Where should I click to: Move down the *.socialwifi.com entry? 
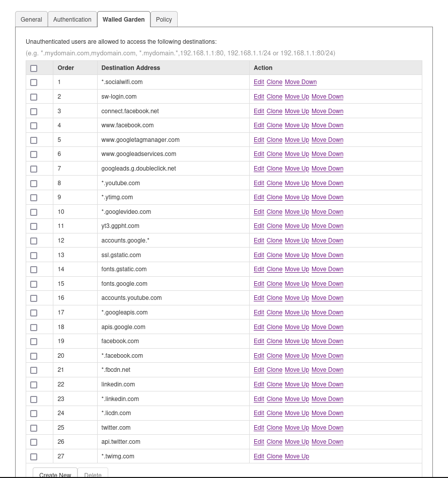301,82
